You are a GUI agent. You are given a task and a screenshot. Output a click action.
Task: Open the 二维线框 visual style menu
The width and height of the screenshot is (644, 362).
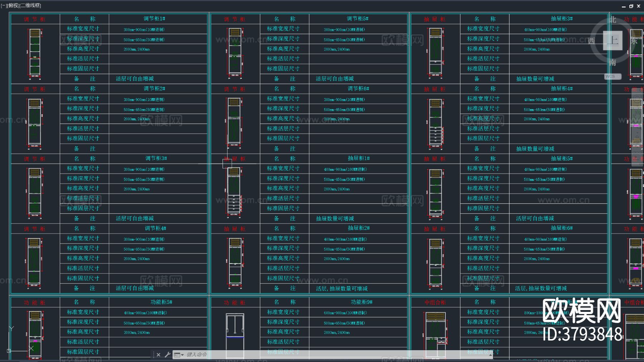(30, 5)
